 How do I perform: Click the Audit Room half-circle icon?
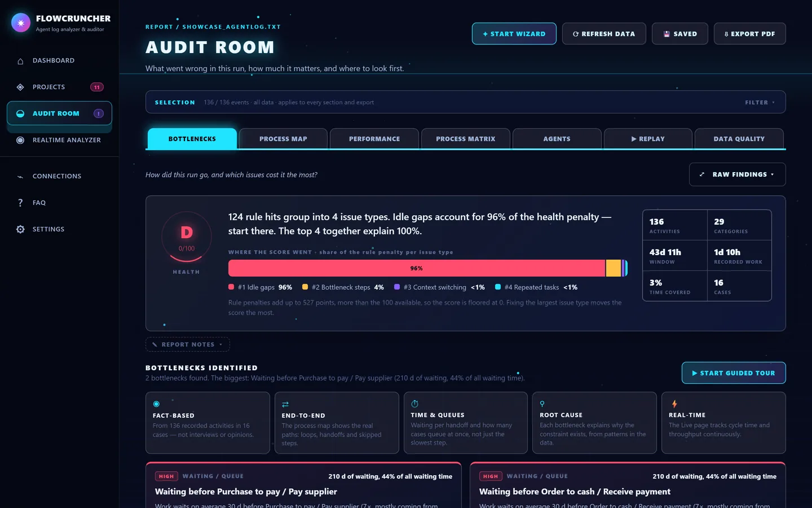coord(20,114)
